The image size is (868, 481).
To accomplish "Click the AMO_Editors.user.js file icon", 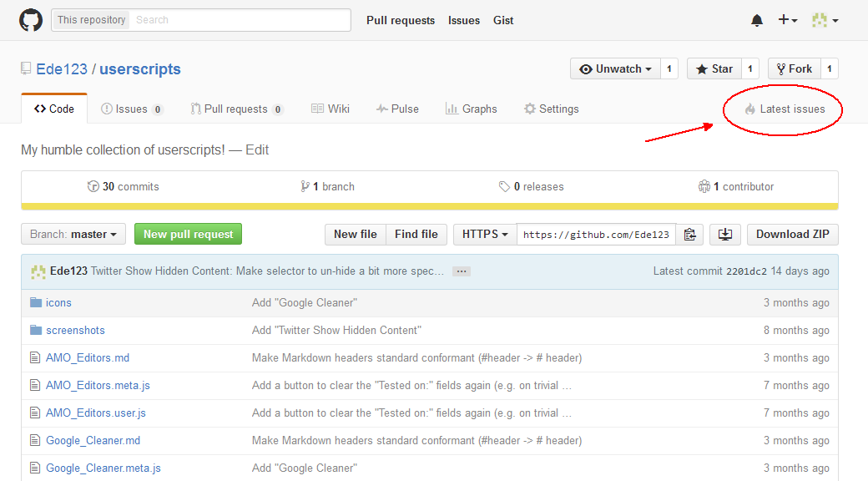I will coord(35,413).
